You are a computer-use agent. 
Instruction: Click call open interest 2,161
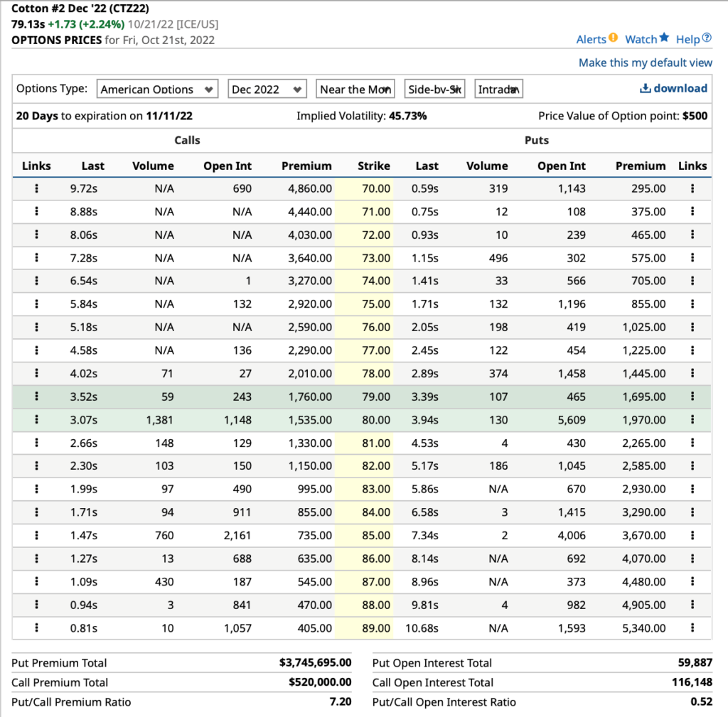pyautogui.click(x=237, y=536)
